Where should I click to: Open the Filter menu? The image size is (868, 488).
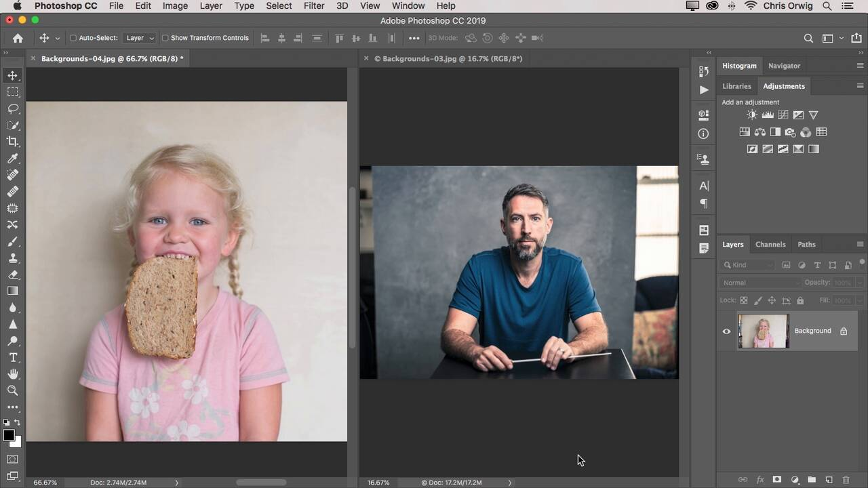[313, 5]
